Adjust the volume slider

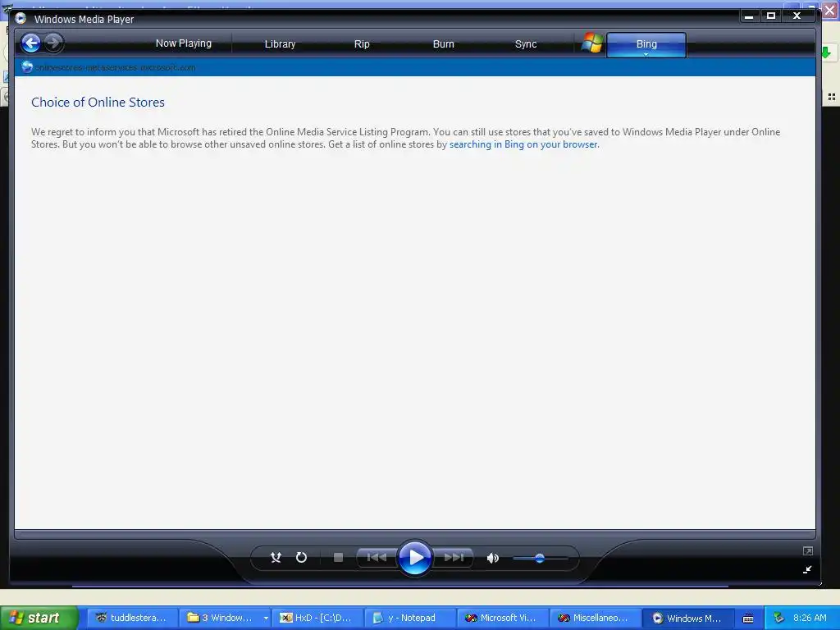tap(540, 558)
